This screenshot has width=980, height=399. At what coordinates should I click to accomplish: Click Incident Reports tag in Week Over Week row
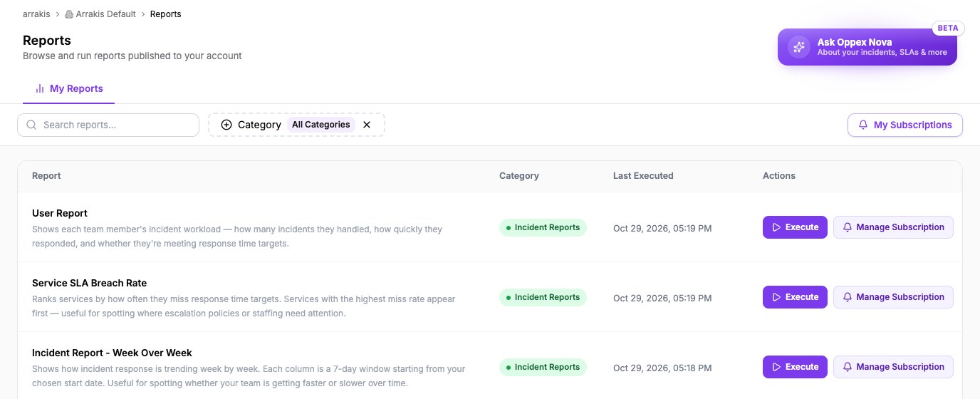tap(543, 368)
